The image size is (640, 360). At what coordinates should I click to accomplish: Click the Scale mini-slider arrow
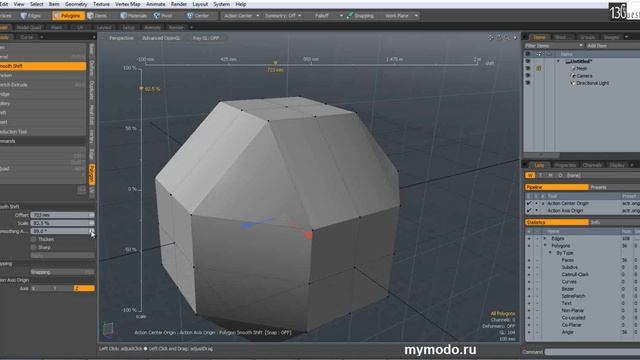[92, 223]
